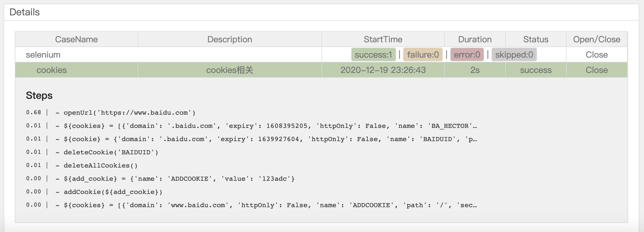The height and width of the screenshot is (232, 644).
Task: Filter by the success:1 badge
Action: point(373,55)
